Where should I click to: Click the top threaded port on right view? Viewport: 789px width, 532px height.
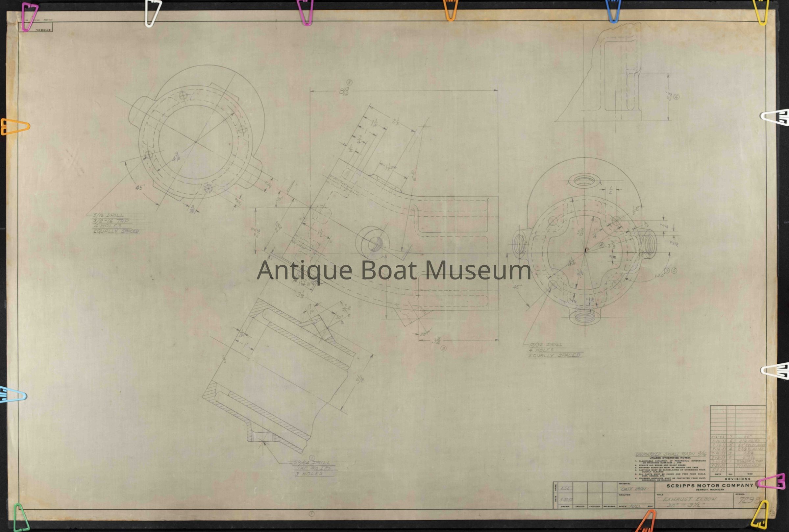click(x=584, y=180)
